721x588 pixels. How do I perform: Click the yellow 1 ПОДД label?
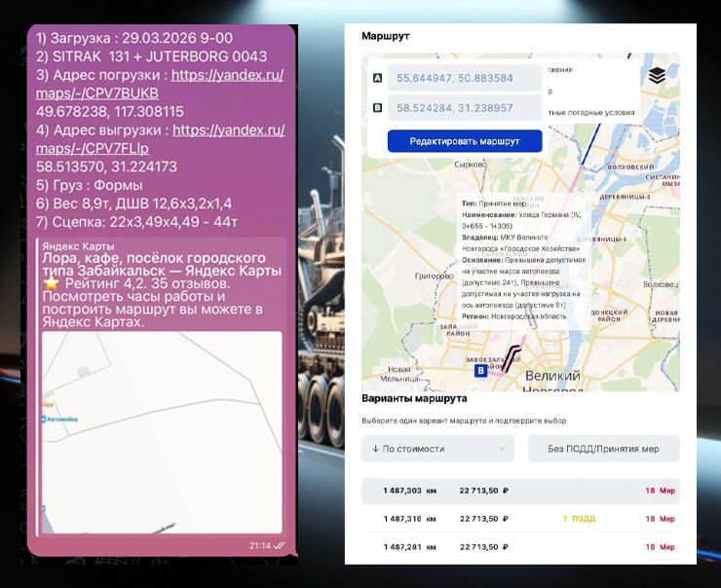(x=579, y=519)
